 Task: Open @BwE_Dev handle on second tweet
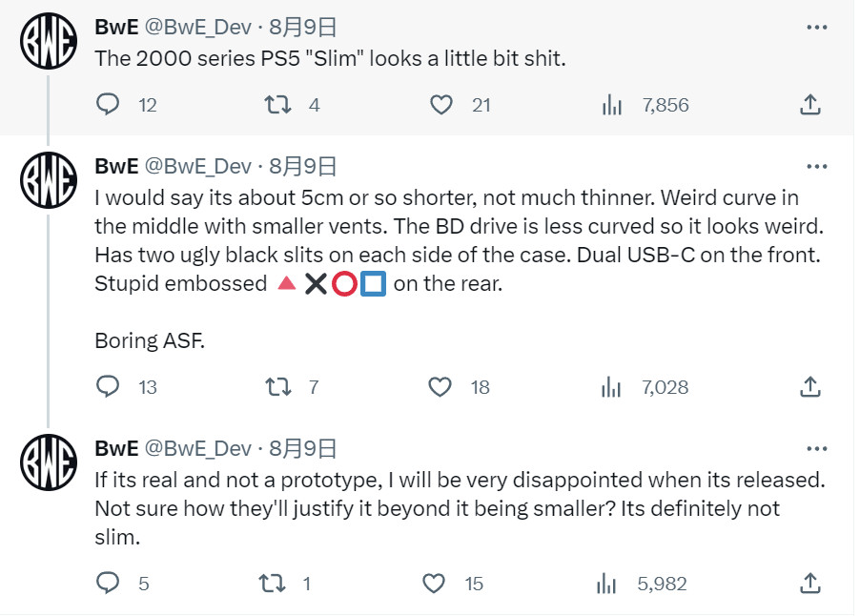[x=197, y=167]
